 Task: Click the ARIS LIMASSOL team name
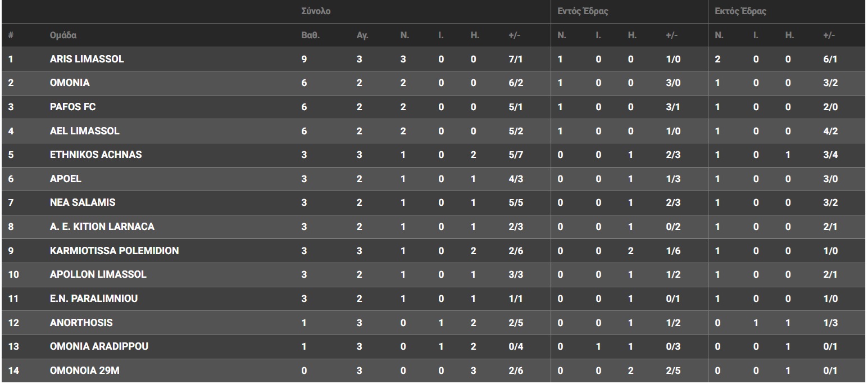pos(87,59)
